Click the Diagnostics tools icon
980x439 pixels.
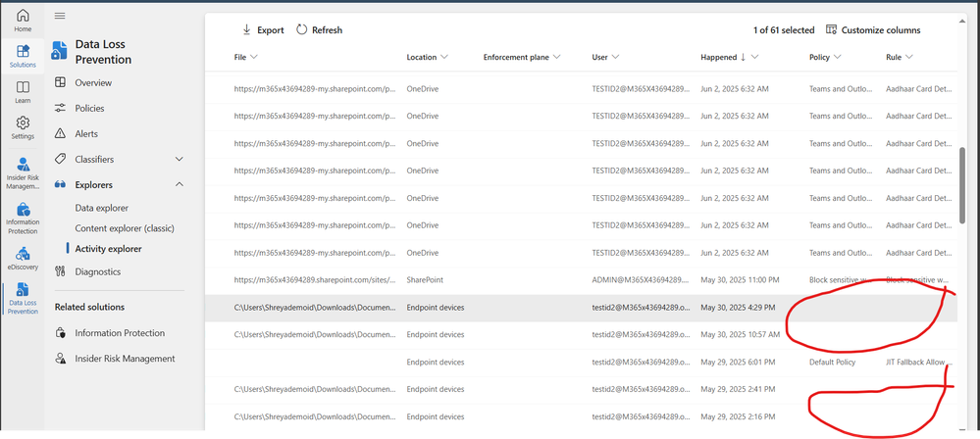pos(60,271)
